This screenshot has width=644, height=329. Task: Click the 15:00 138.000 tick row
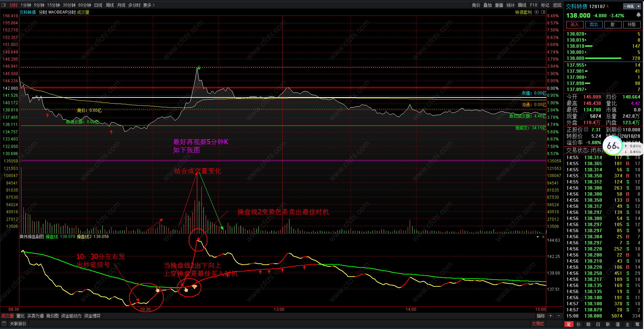603,316
